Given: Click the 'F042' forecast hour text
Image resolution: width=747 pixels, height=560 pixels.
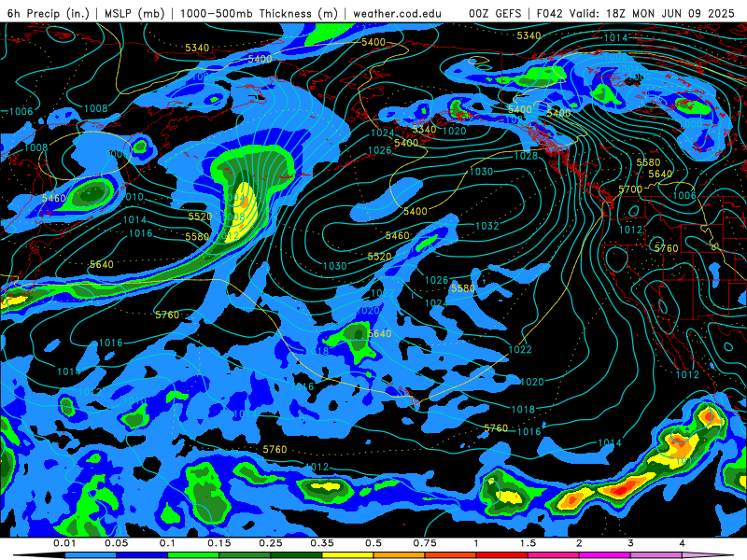Looking at the screenshot, I should pos(550,13).
